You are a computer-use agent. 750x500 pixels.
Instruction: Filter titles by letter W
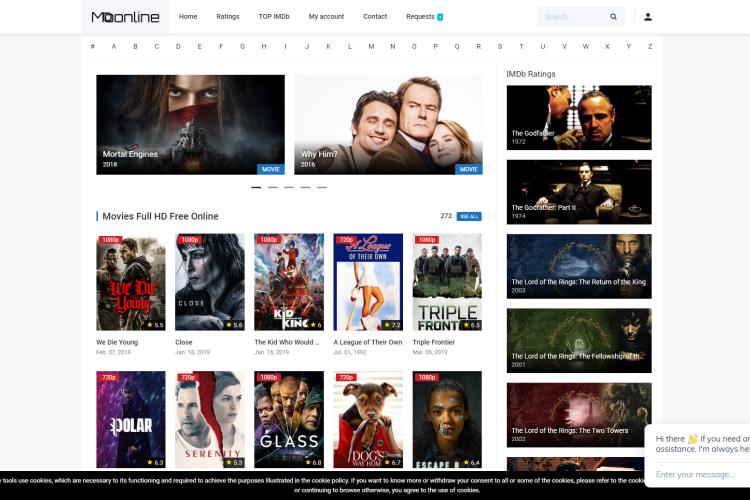[x=585, y=46]
